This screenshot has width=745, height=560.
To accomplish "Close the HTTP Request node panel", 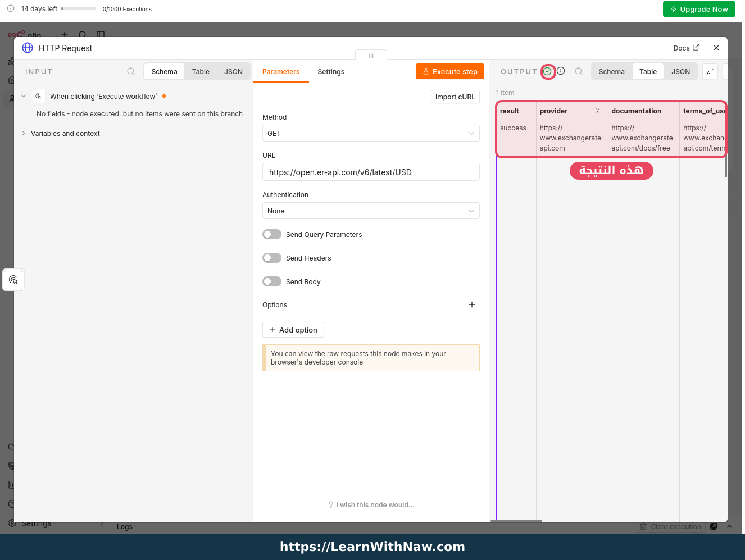I will (x=716, y=48).
